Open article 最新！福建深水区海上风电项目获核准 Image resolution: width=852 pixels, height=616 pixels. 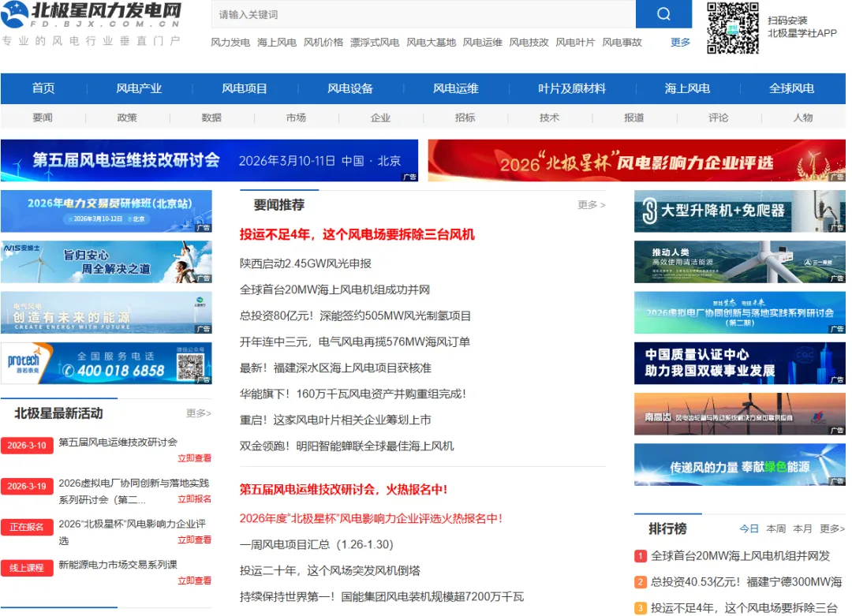335,368
